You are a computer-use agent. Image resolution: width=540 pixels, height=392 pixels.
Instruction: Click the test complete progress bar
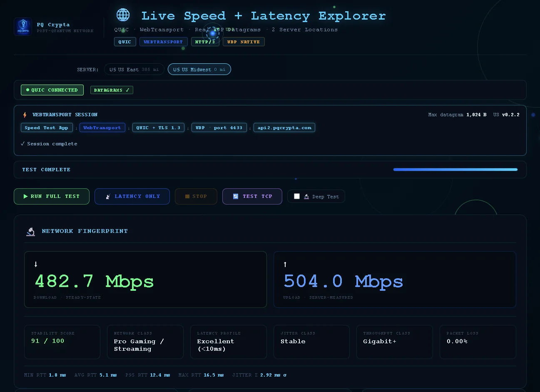455,170
